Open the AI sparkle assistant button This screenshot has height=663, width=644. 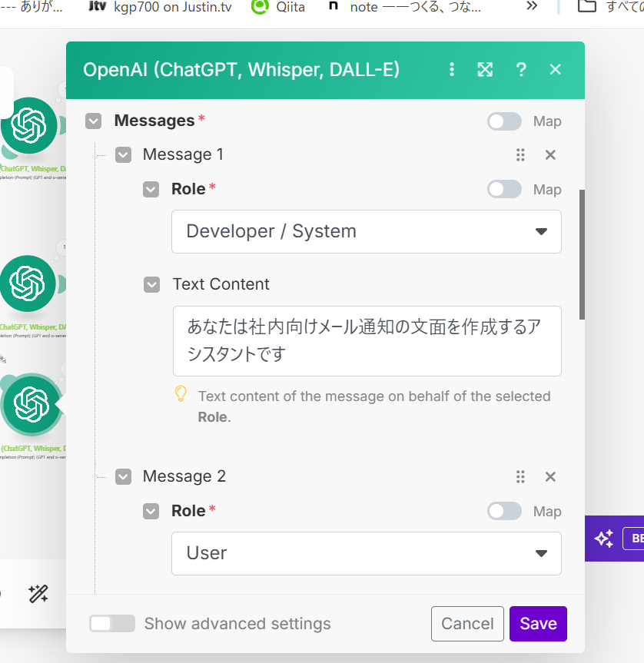(604, 539)
